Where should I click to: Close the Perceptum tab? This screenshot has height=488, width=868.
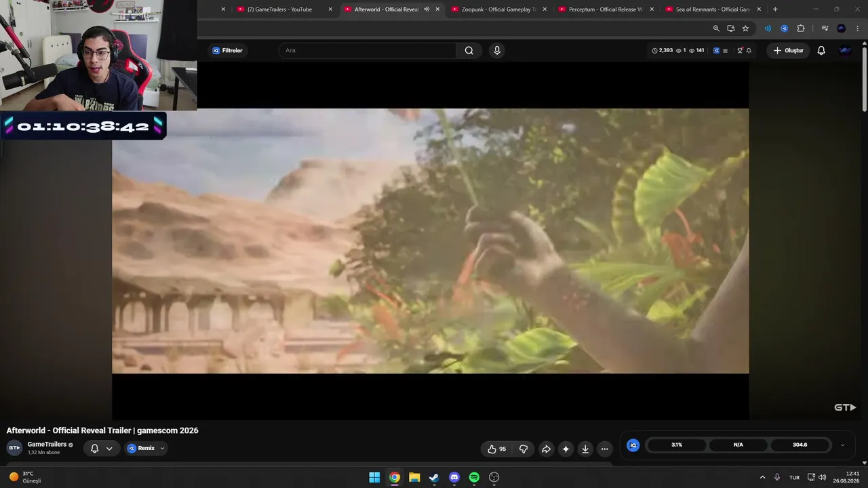pos(652,9)
